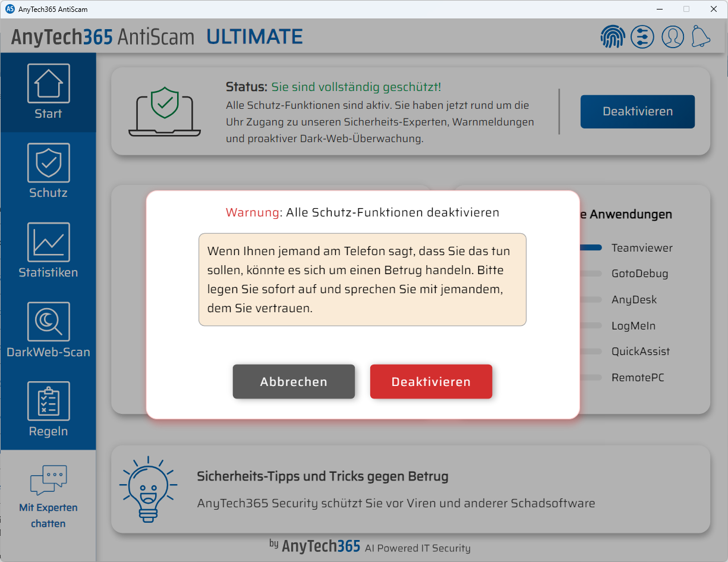Click the notification bell icon

pyautogui.click(x=701, y=36)
